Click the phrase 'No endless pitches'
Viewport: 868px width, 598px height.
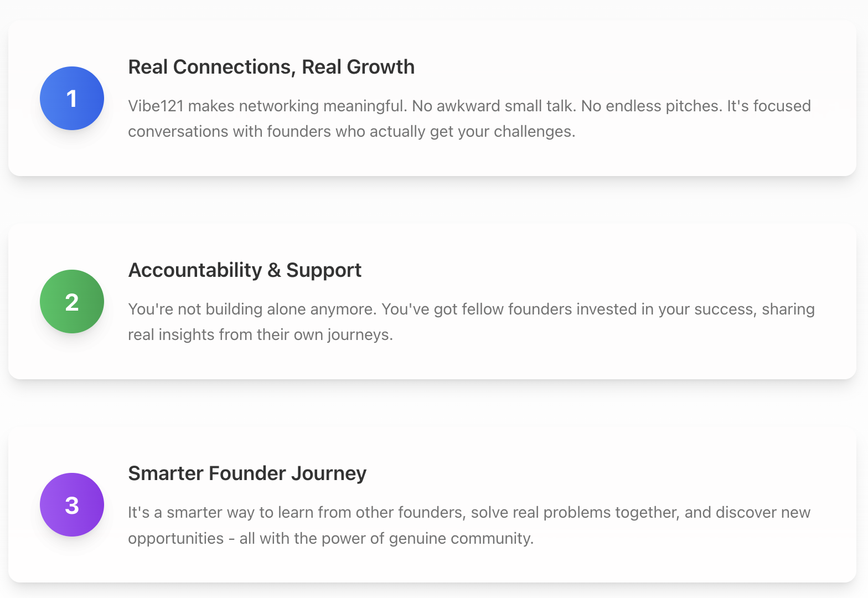tap(652, 106)
